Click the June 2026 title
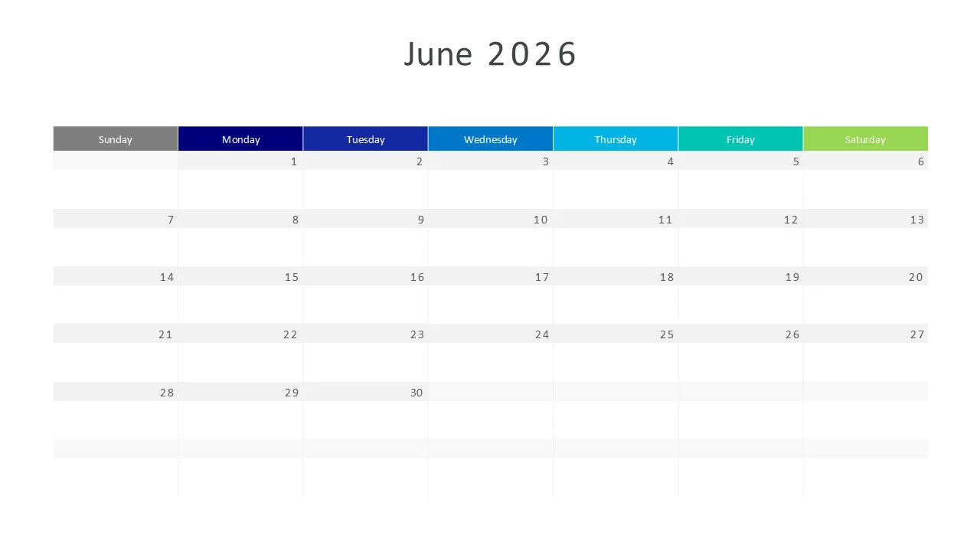This screenshot has height=551, width=980. tap(490, 54)
